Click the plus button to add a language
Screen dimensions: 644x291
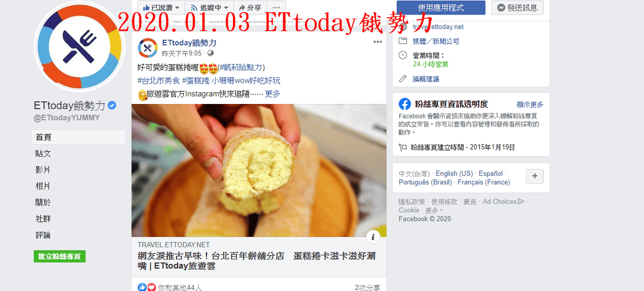click(535, 176)
